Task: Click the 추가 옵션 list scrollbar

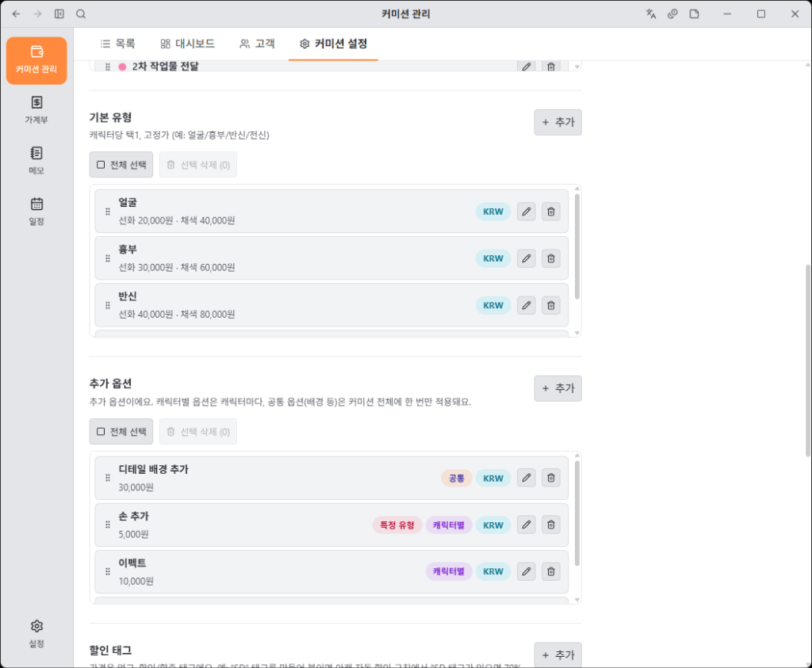Action: [577, 513]
